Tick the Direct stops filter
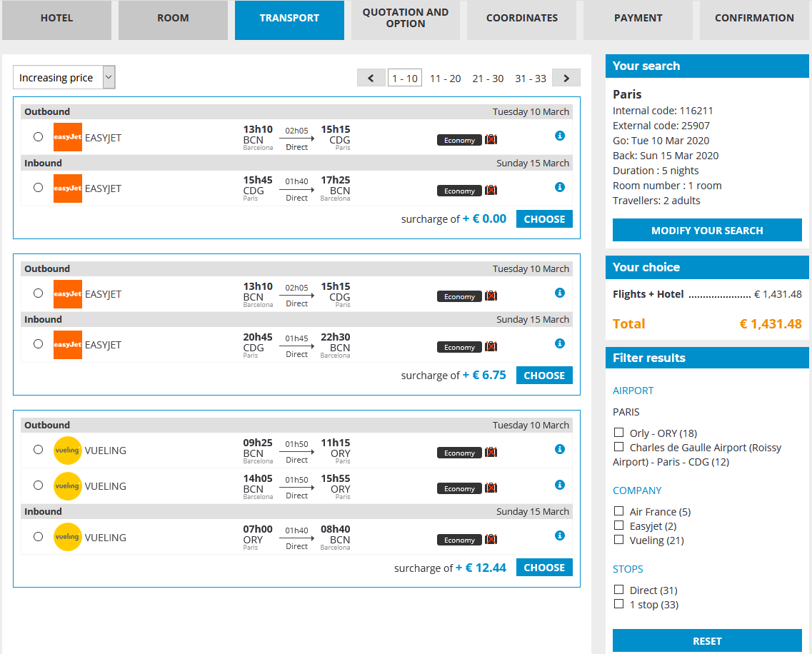 [619, 590]
